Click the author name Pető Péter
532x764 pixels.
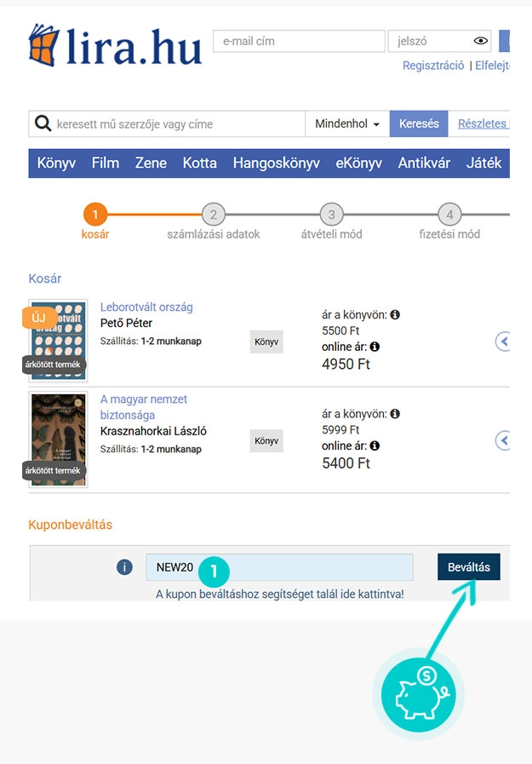[x=126, y=323]
